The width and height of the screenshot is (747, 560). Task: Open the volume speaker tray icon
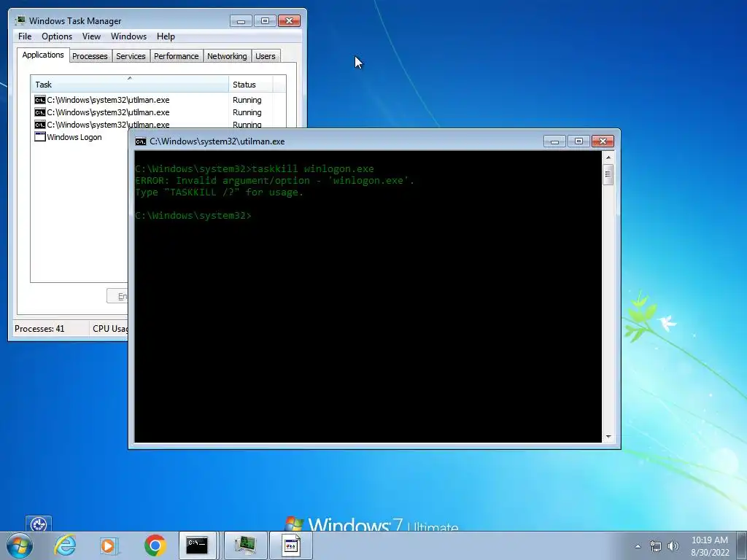[673, 546]
